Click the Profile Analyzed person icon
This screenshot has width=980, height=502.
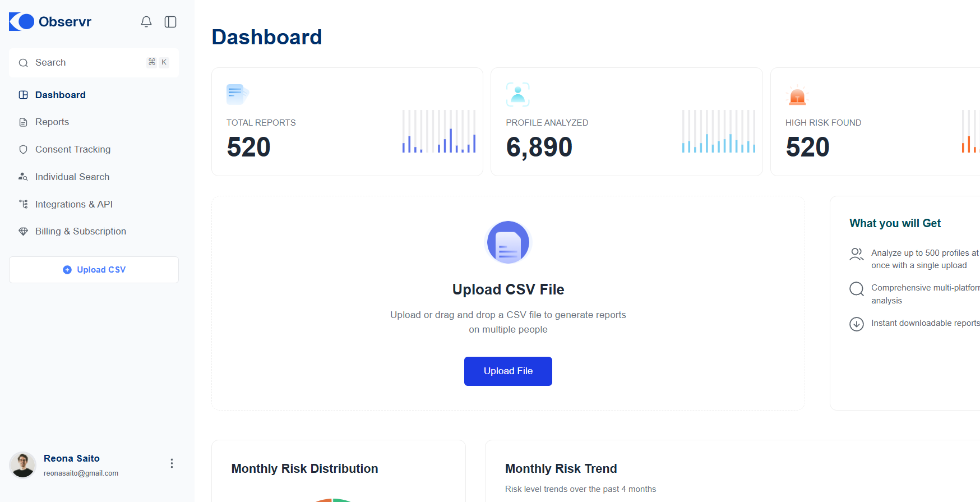coord(517,94)
